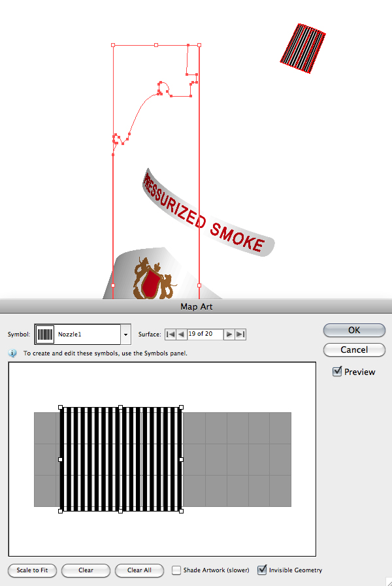
Task: Click the Clear button
Action: 86,570
